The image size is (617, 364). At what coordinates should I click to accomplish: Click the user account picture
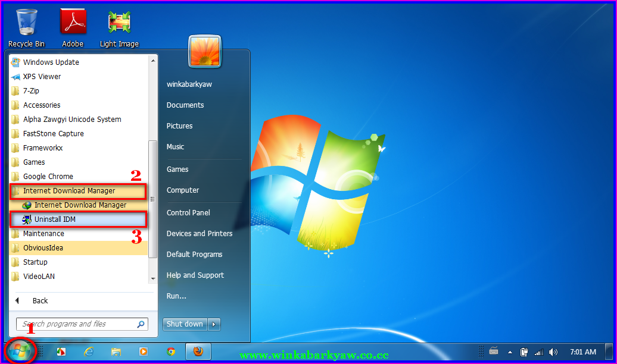point(205,52)
